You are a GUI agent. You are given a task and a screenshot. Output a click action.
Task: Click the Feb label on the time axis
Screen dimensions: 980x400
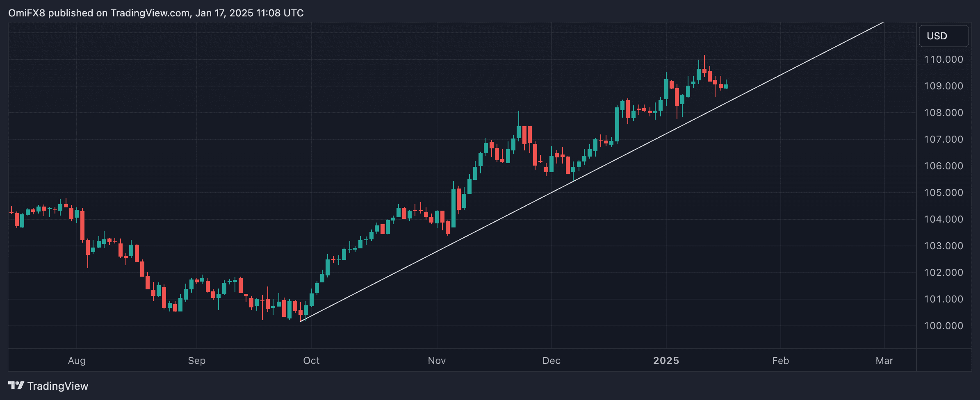780,361
